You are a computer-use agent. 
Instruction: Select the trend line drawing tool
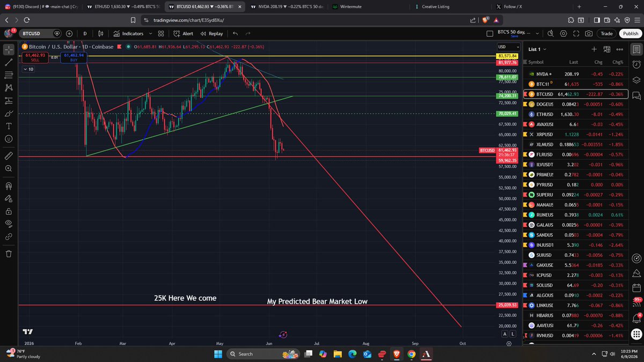[9, 62]
